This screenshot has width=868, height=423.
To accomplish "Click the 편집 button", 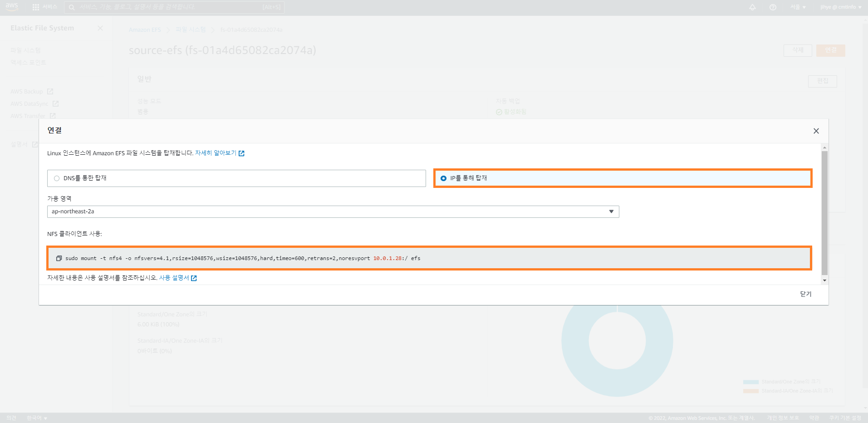I will 823,81.
